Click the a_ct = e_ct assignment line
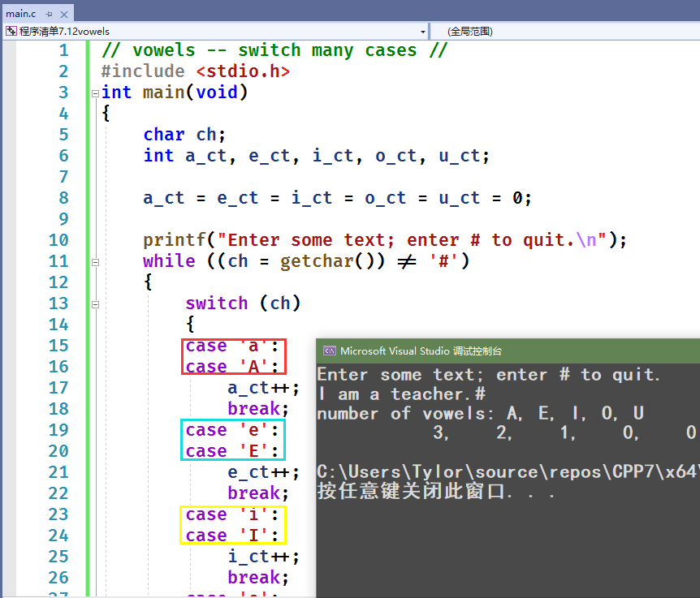 (x=337, y=198)
